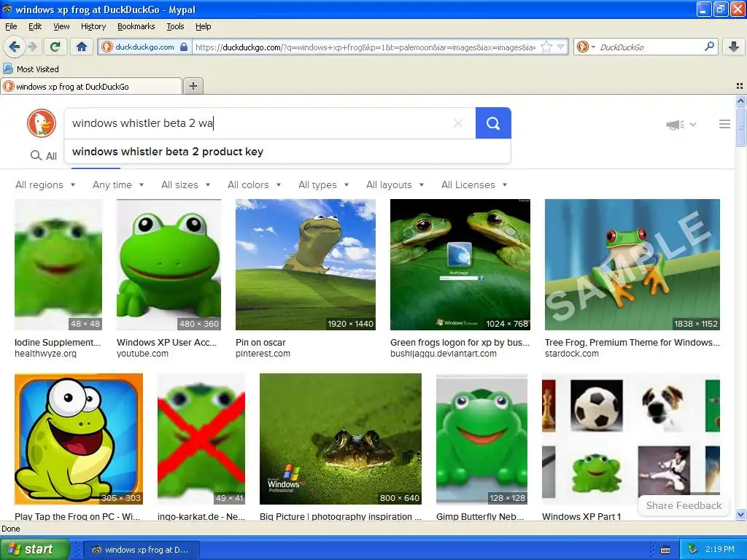
Task: Go back with the browser back arrow
Action: pos(14,47)
